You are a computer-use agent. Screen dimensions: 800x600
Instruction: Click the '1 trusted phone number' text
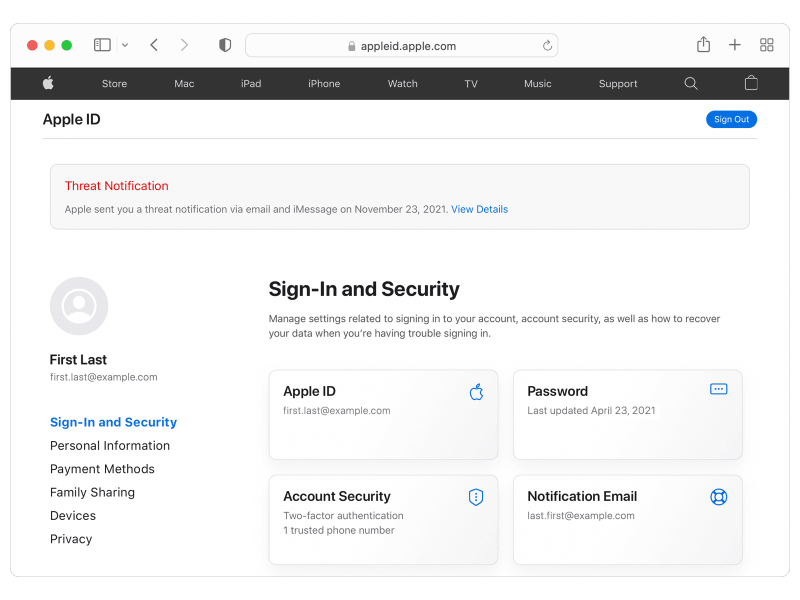coord(339,531)
